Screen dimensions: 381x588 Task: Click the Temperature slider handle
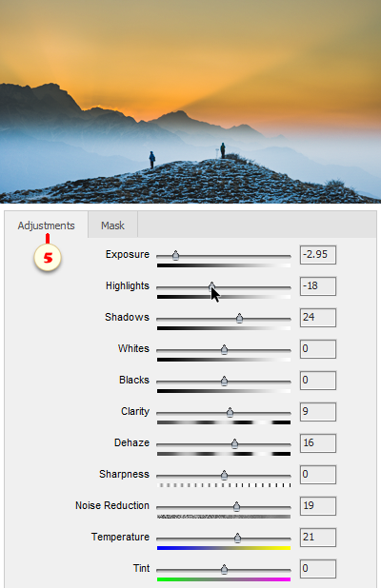coord(237,539)
